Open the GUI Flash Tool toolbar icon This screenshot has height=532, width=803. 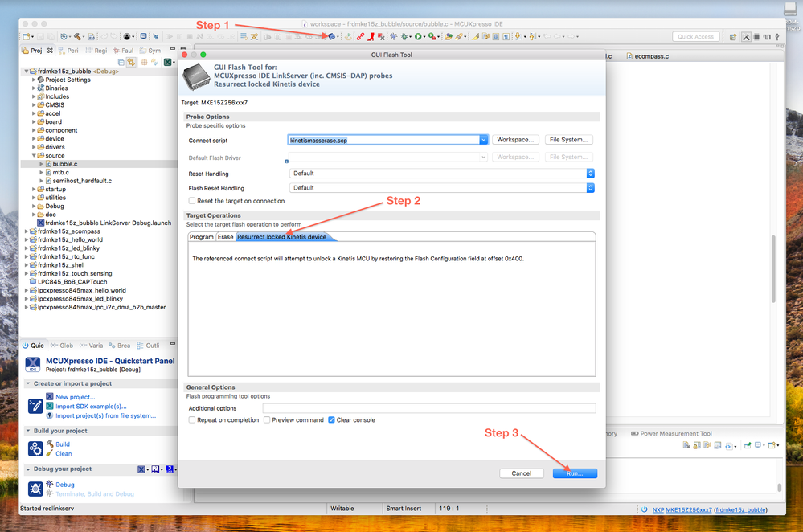[332, 36]
